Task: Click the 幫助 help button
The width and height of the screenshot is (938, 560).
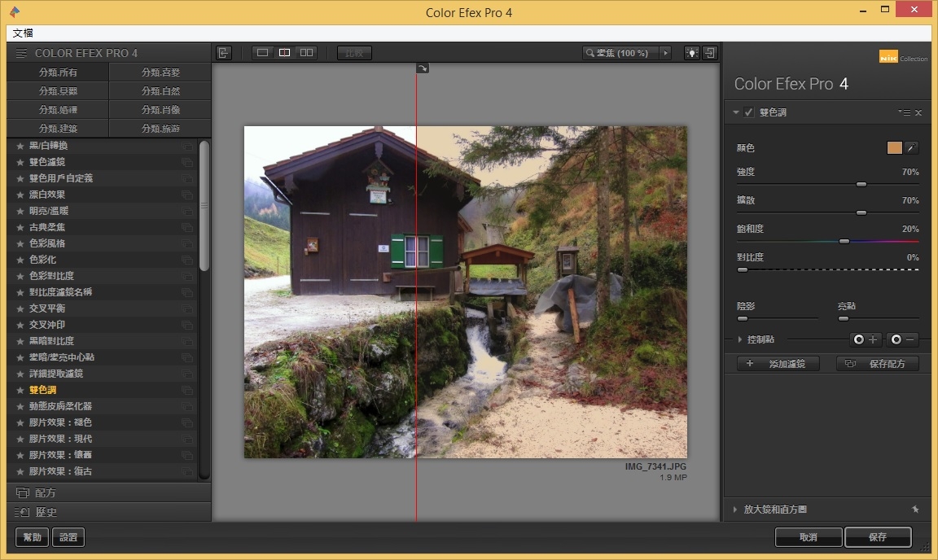Action: 33,536
